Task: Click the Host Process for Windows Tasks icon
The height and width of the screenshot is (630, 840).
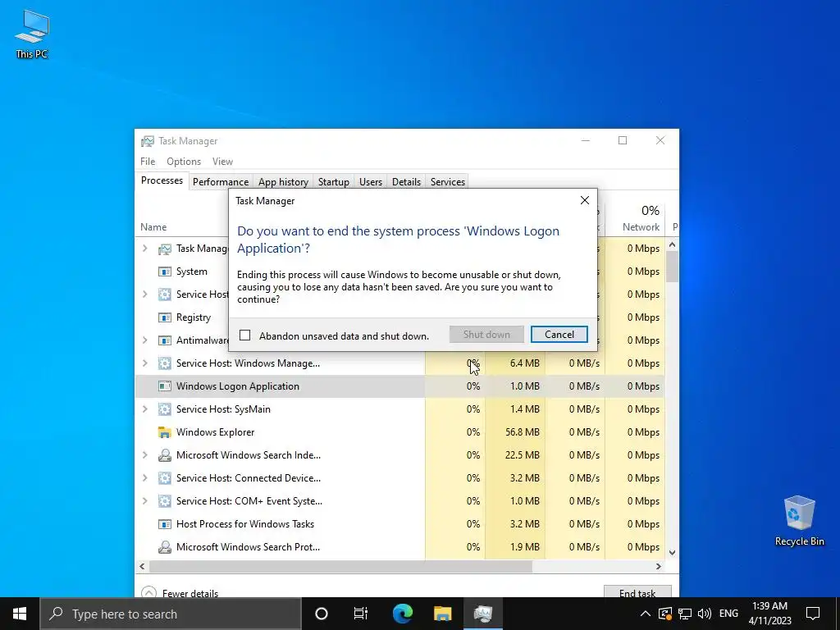Action: pyautogui.click(x=164, y=524)
